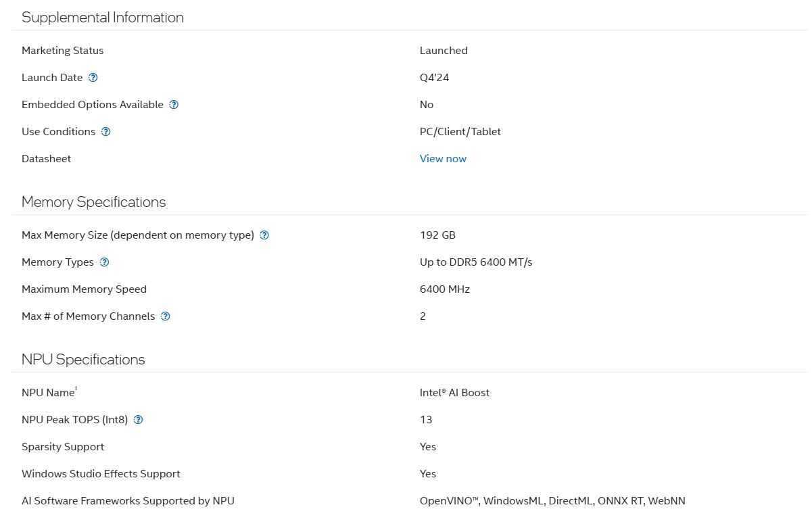This screenshot has height=524, width=812.
Task: Click the Windows Studio Effects Support label
Action: click(101, 474)
